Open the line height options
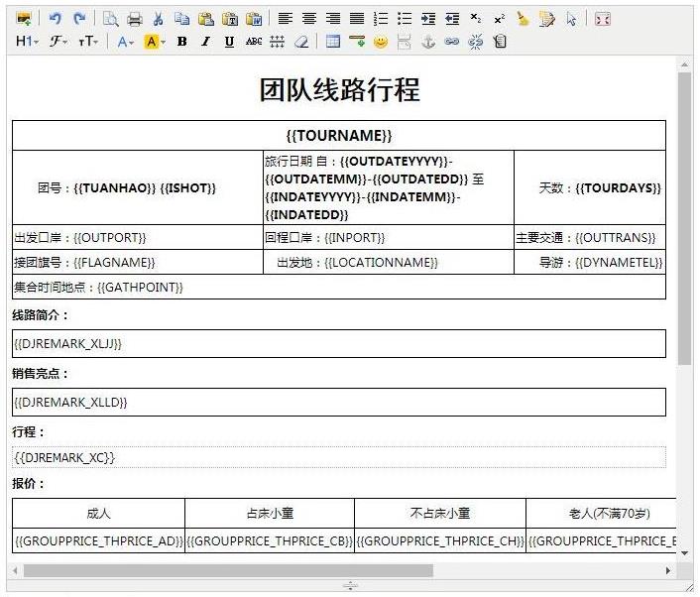Screen dimensions: 700x597 point(278,42)
